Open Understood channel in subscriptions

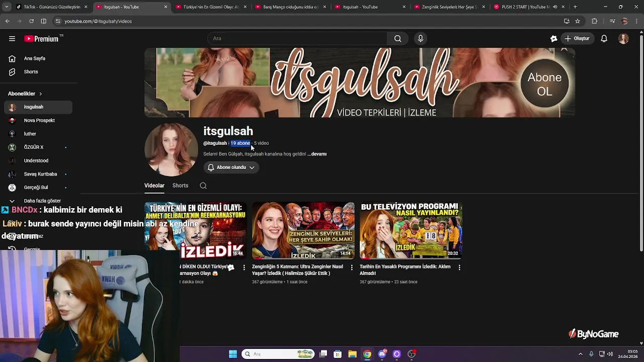click(x=38, y=161)
